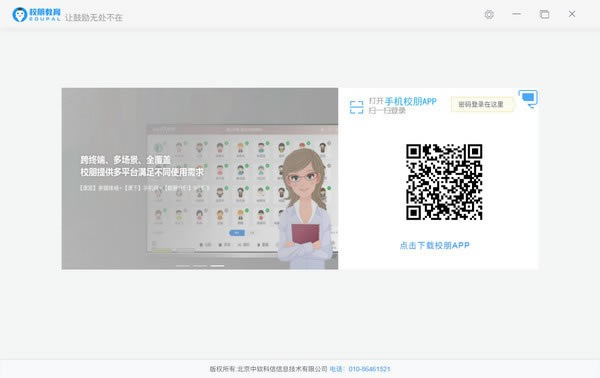Click the scan-frame icon beside 扫一扫登录
The image size is (600, 378).
[x=356, y=107]
